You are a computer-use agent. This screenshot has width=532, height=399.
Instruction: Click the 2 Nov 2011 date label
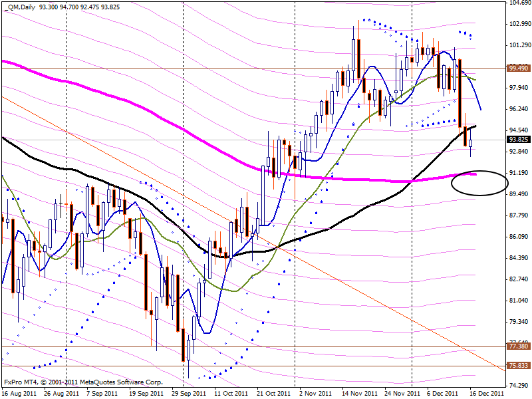pyautogui.click(x=315, y=394)
